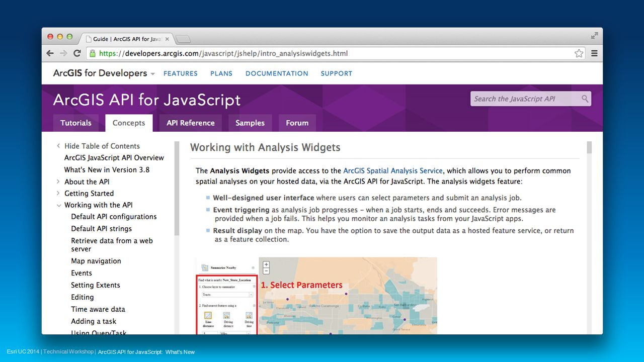Enter fullscreen using the window's corner arrows icon
This screenshot has width=644, height=362.
click(594, 36)
